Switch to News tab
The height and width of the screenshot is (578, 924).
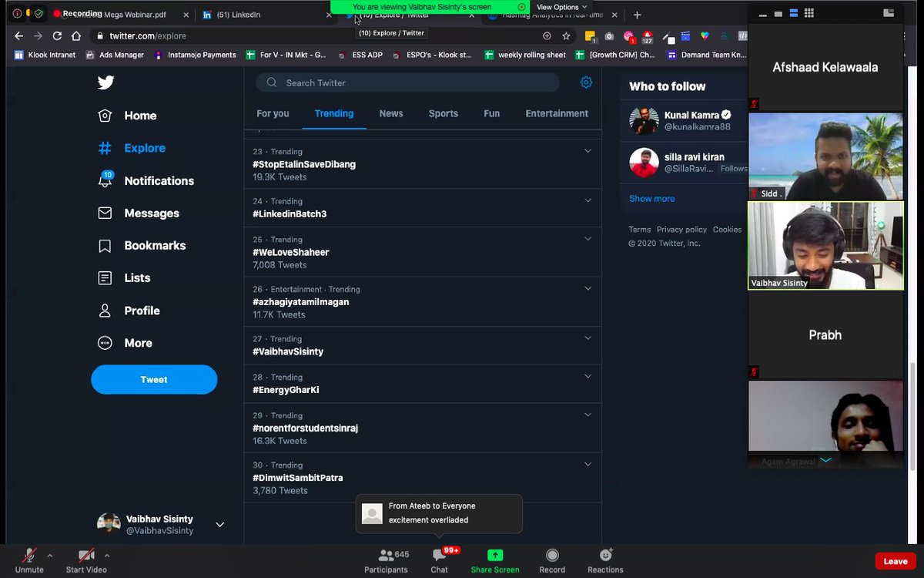click(x=391, y=113)
